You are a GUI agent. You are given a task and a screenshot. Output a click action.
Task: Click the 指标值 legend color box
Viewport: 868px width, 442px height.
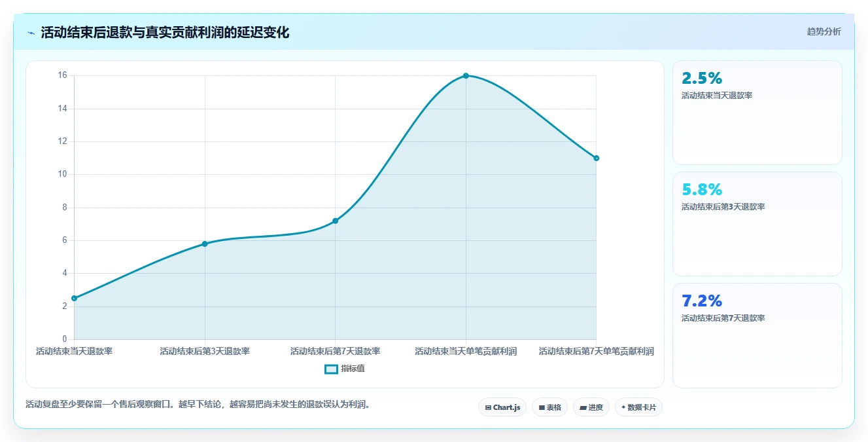click(331, 369)
